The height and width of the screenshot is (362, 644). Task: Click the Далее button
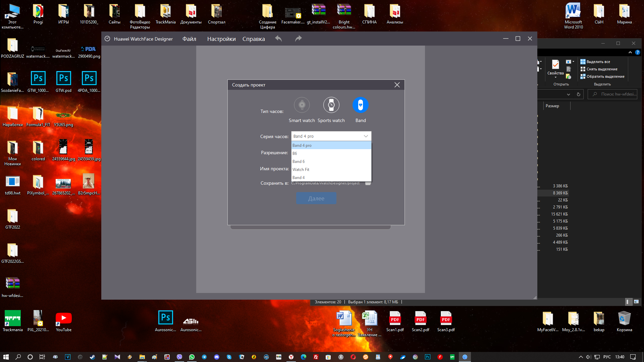pyautogui.click(x=316, y=198)
